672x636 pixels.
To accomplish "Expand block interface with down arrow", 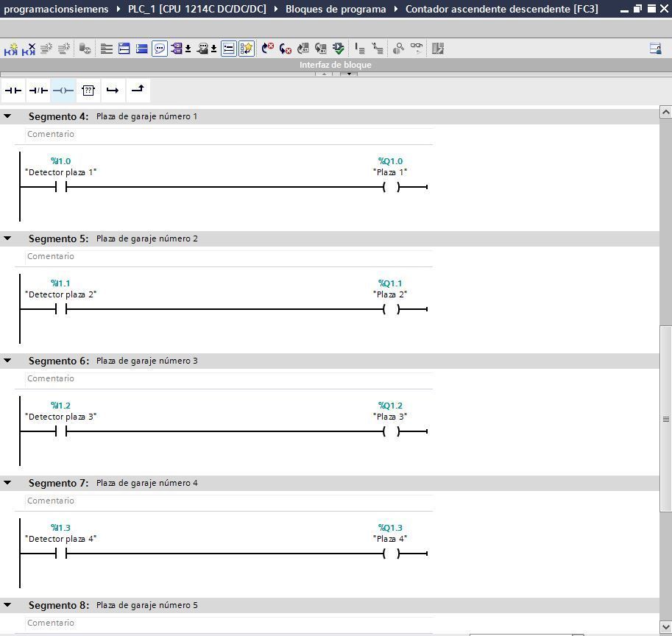I will pos(349,74).
